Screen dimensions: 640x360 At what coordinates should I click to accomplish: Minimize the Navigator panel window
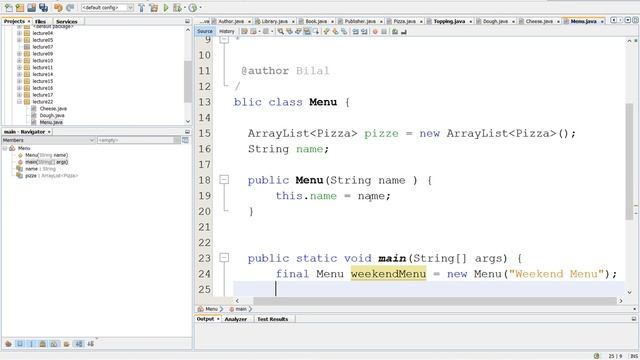click(187, 132)
